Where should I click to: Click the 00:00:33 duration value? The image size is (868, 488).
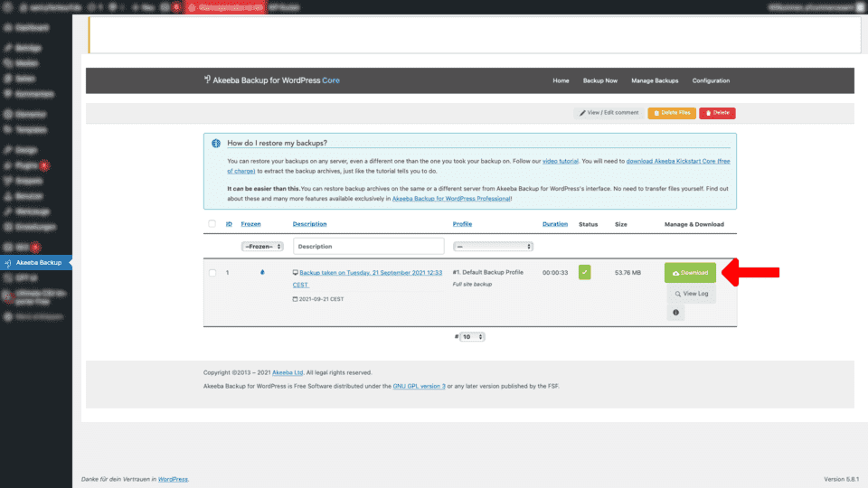point(555,273)
